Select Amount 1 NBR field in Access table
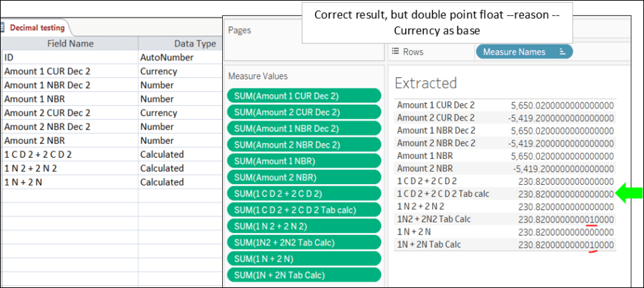The width and height of the screenshot is (644, 288). (71, 99)
